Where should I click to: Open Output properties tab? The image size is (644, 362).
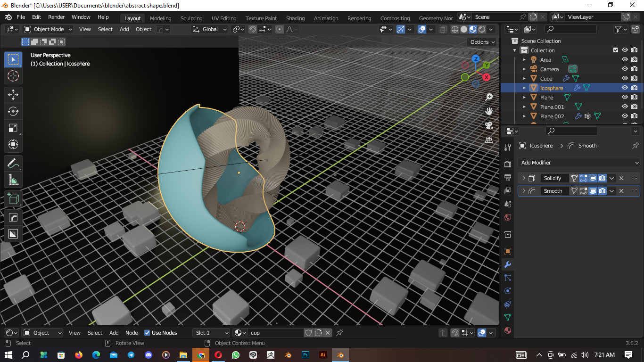508,178
